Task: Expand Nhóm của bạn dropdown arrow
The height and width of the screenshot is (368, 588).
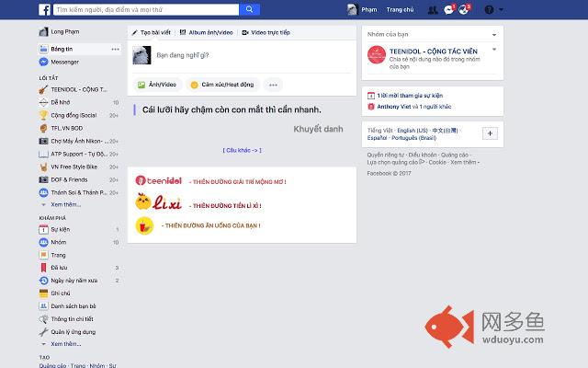Action: coord(494,35)
